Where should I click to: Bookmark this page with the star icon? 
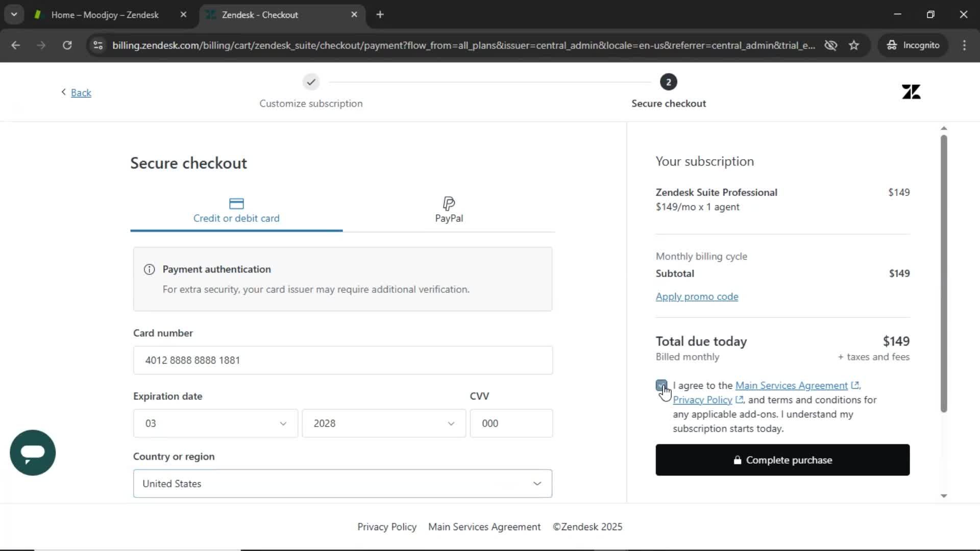pyautogui.click(x=854, y=45)
